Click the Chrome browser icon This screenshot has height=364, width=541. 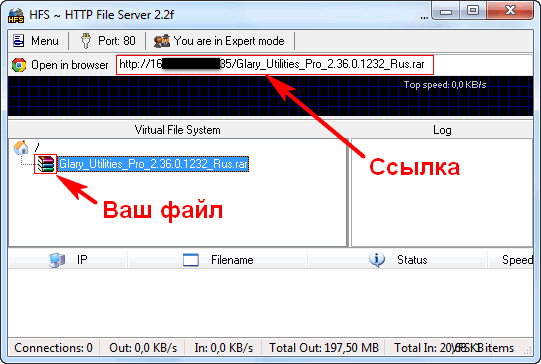(19, 65)
